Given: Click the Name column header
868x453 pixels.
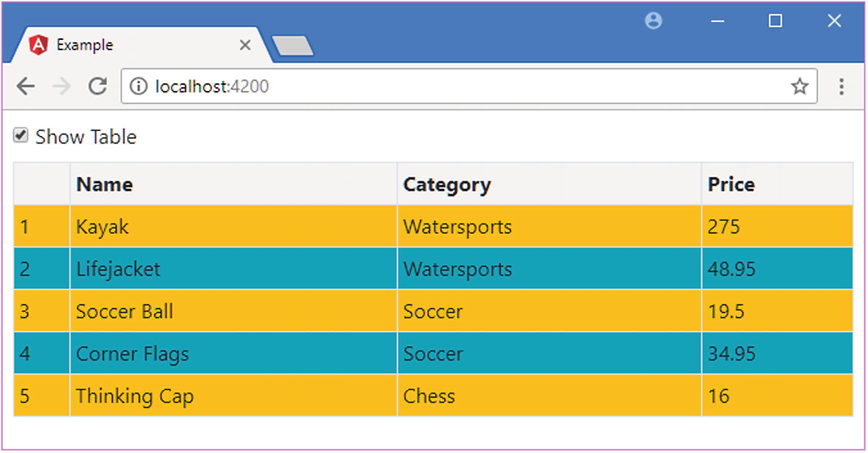Looking at the screenshot, I should pos(105,185).
